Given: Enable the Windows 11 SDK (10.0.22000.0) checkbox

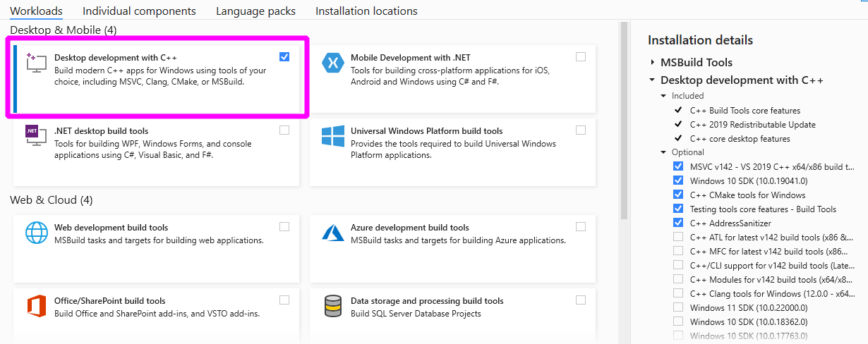Looking at the screenshot, I should 678,307.
